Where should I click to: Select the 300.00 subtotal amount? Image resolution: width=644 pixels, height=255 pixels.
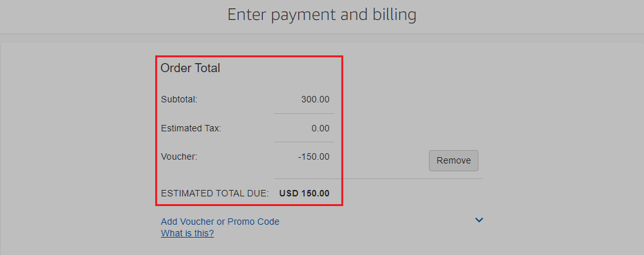pyautogui.click(x=315, y=99)
